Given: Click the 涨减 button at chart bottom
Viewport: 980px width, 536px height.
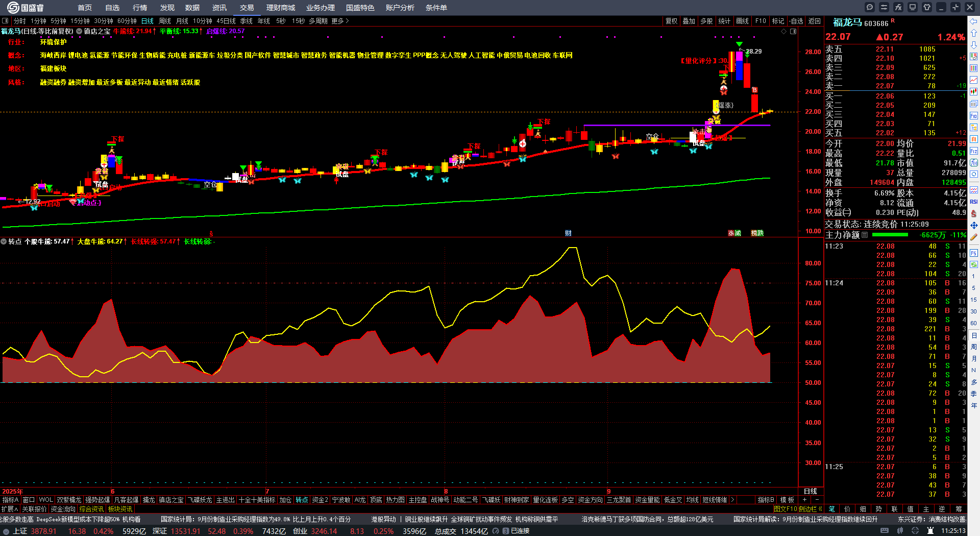Looking at the screenshot, I should tap(734, 233).
